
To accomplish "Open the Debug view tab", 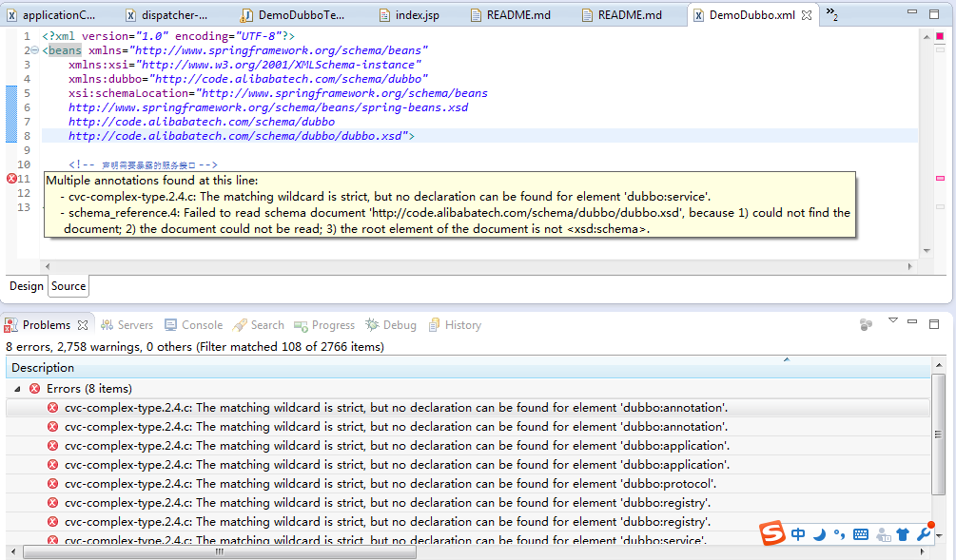I will 391,325.
